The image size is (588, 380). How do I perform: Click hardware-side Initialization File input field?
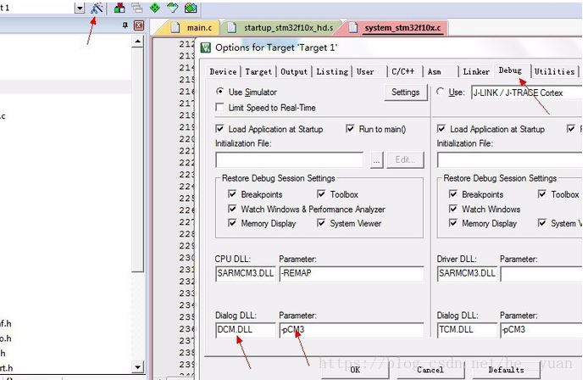pos(509,160)
